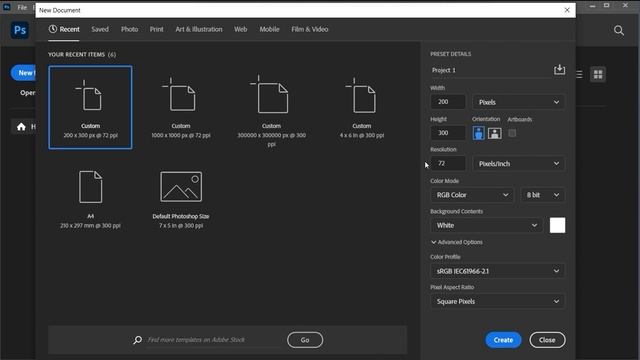Open the search magnifier in Photoshop home
This screenshot has width=640, height=360.
[x=619, y=30]
